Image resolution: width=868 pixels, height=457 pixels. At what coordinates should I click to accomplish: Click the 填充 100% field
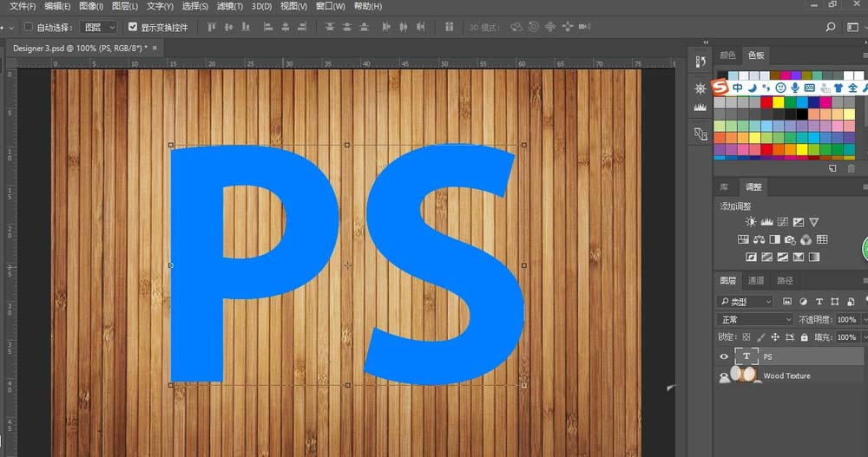click(846, 337)
